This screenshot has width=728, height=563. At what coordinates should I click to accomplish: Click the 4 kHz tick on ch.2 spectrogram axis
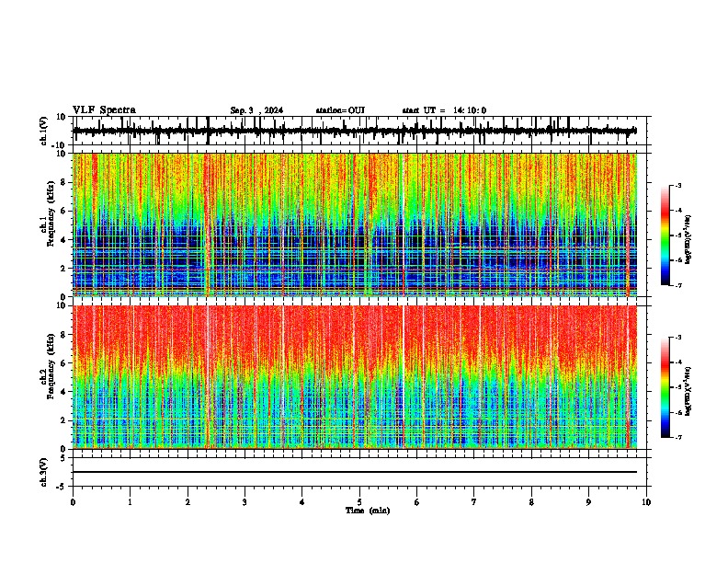(x=63, y=392)
